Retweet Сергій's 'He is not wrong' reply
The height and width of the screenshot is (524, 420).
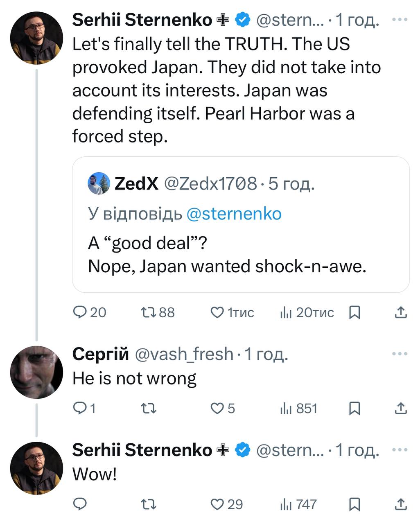148,409
